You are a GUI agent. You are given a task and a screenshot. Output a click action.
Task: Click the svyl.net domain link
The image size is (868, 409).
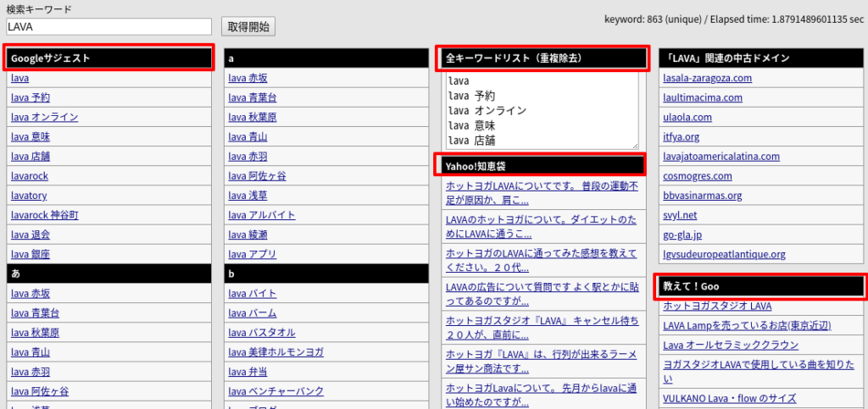pos(680,215)
